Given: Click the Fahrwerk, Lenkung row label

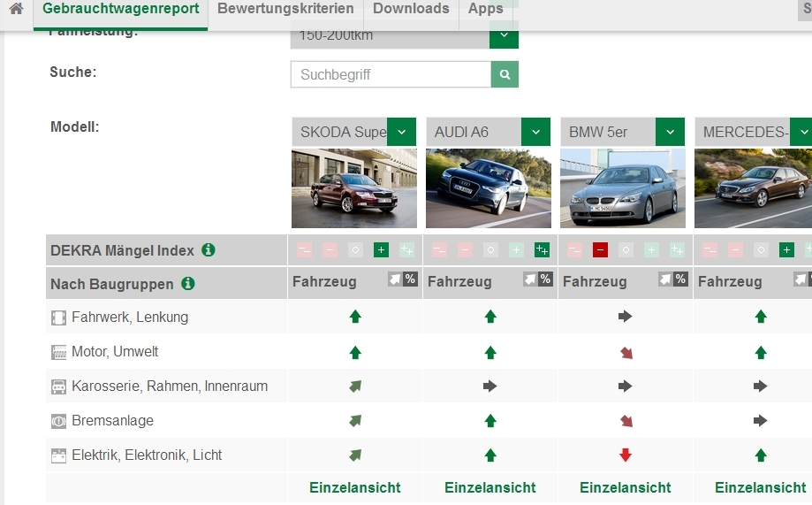Looking at the screenshot, I should pyautogui.click(x=130, y=317).
